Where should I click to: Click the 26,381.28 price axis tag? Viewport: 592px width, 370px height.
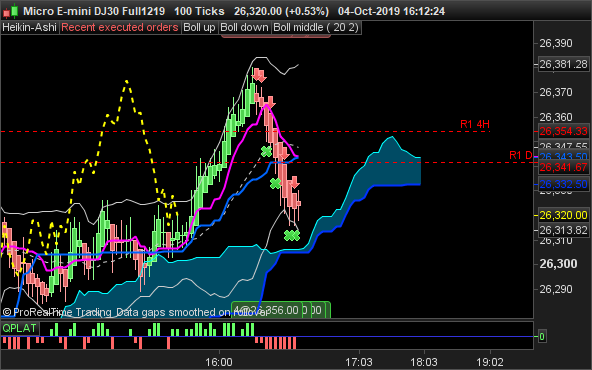coord(563,65)
